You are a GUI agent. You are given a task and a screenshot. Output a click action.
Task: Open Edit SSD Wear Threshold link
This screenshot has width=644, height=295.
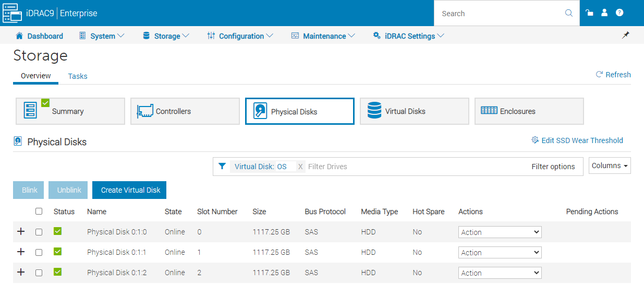(577, 140)
